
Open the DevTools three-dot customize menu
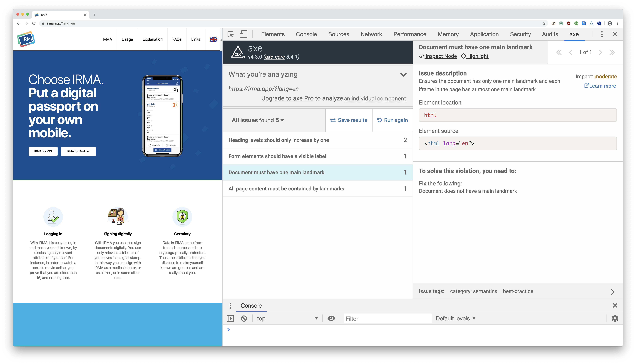(x=602, y=34)
